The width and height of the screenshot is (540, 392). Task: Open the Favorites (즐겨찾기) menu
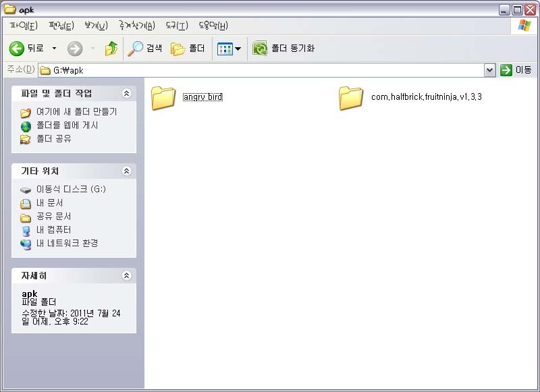[137, 26]
